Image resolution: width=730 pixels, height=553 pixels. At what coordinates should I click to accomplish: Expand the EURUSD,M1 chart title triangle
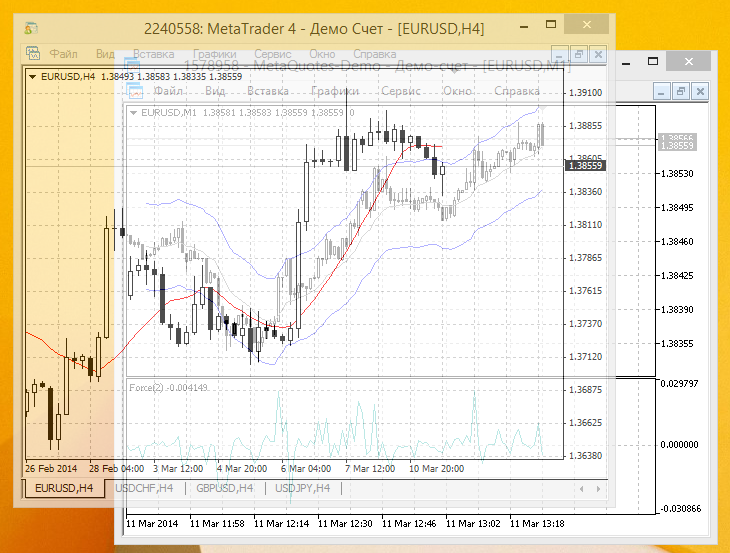coord(134,113)
